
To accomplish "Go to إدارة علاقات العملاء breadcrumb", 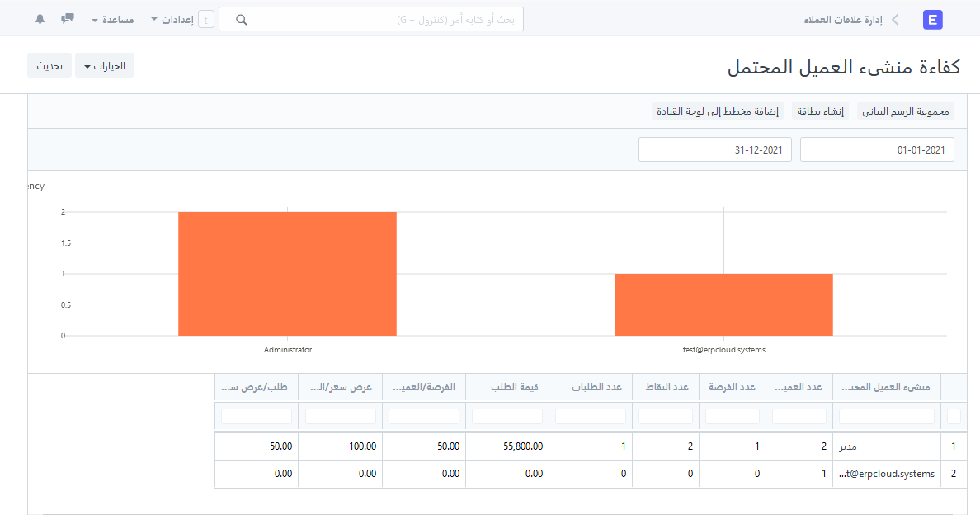I will point(843,20).
